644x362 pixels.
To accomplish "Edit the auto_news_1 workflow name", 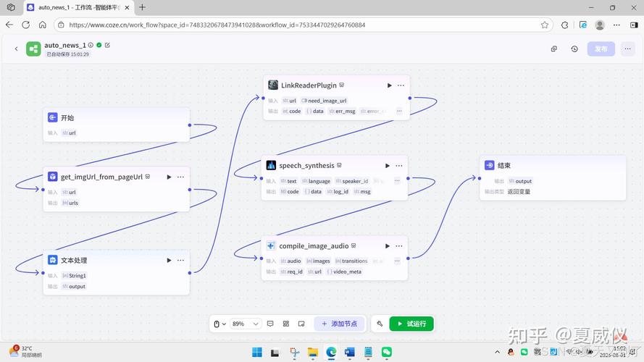I will click(107, 45).
